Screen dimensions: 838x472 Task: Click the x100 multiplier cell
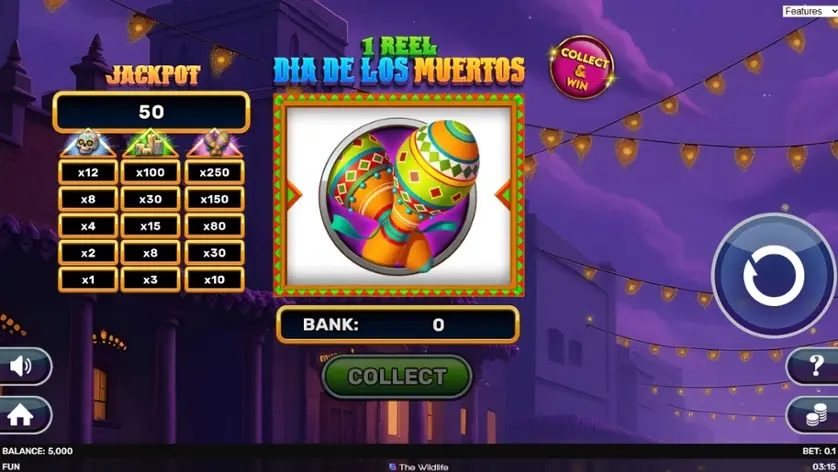tap(150, 172)
